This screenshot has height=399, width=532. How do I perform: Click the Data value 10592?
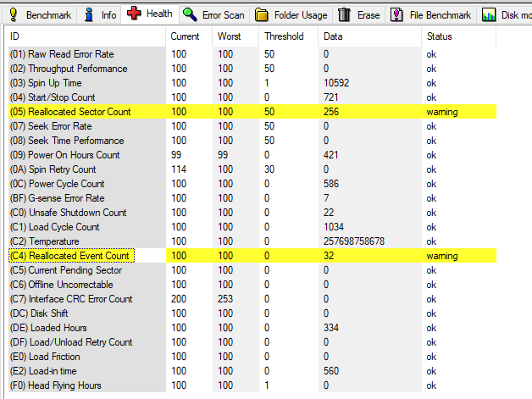[x=336, y=83]
